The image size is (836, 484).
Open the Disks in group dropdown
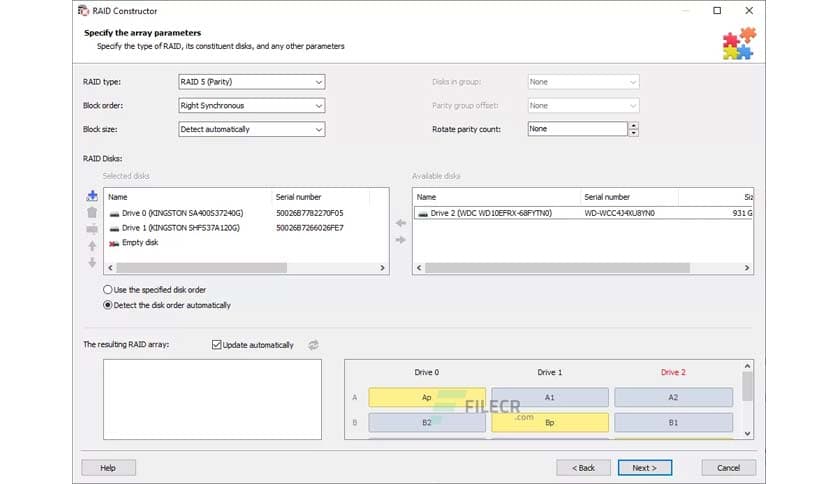coord(583,82)
